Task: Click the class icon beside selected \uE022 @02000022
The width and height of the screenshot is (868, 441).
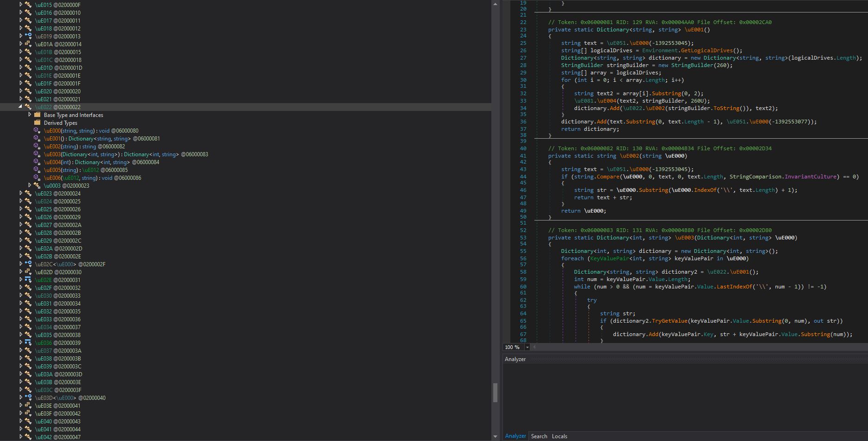Action: pyautogui.click(x=28, y=107)
